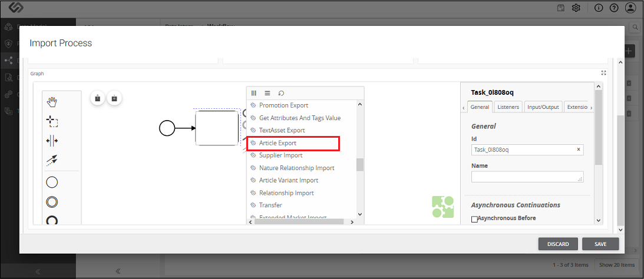
Task: Select the start event circle on canvas
Action: coord(167,128)
